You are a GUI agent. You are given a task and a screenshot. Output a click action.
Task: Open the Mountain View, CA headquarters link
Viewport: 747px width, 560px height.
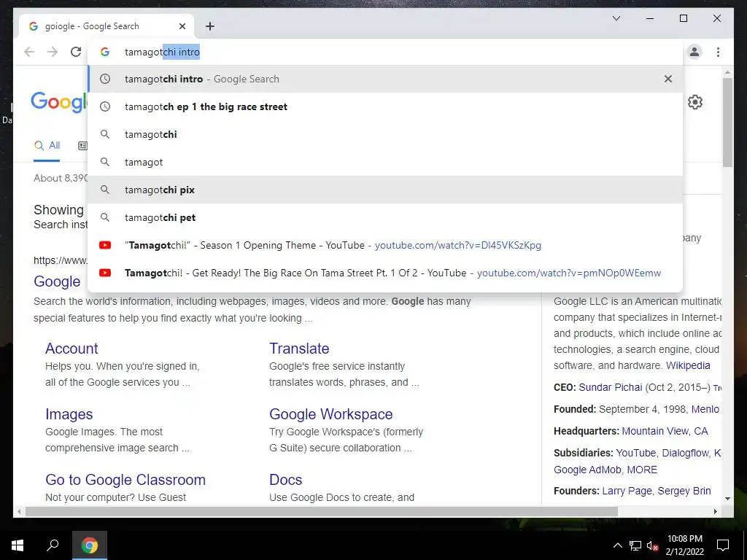[x=665, y=431]
